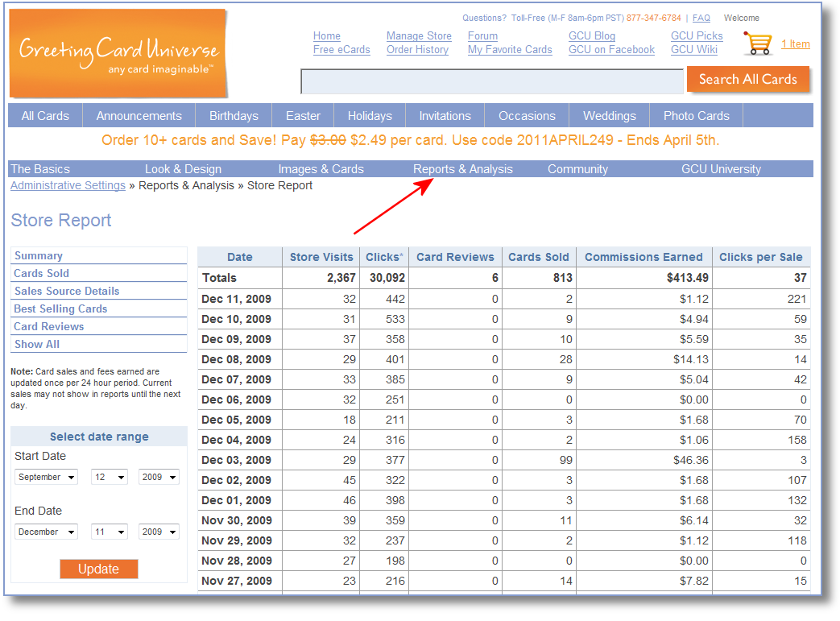Open the Images & Cards menu
Viewport: 840px width, 621px height.
[321, 169]
